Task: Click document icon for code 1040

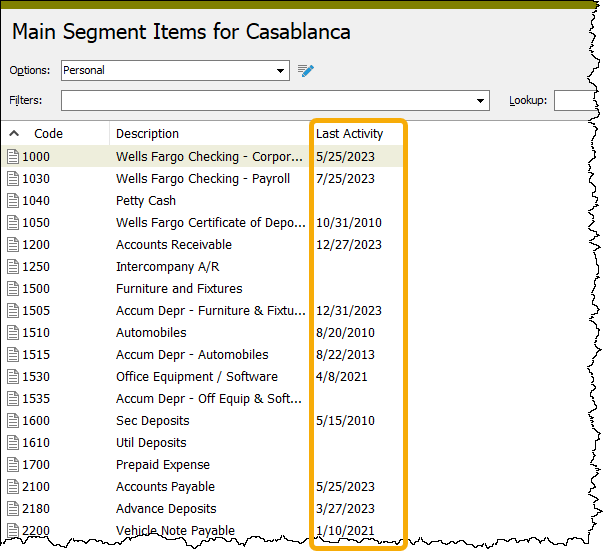Action: [13, 201]
